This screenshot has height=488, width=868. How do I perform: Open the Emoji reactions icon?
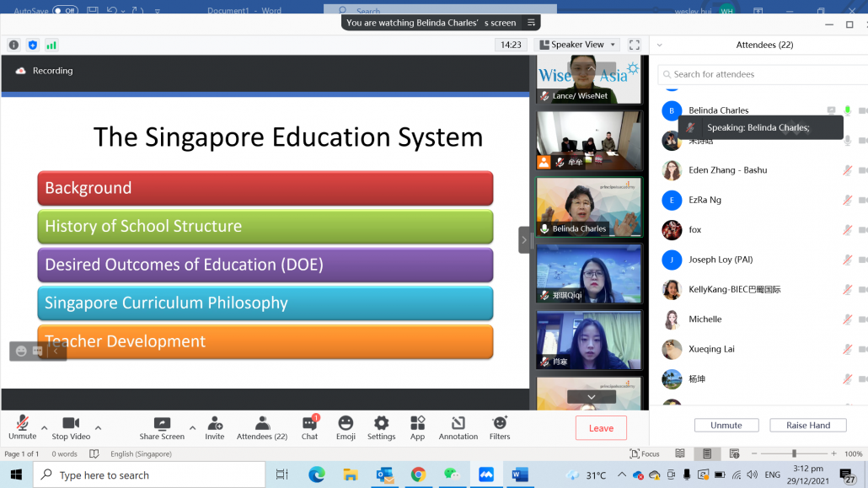coord(346,424)
